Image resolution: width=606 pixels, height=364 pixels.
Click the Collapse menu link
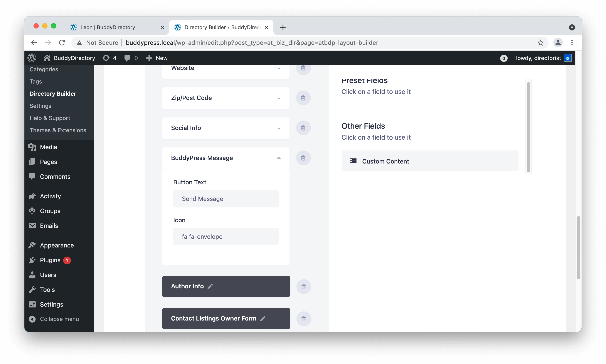coord(59,319)
